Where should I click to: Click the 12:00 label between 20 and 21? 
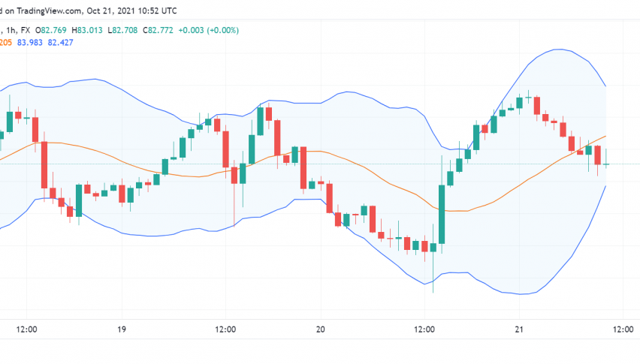[x=424, y=329]
